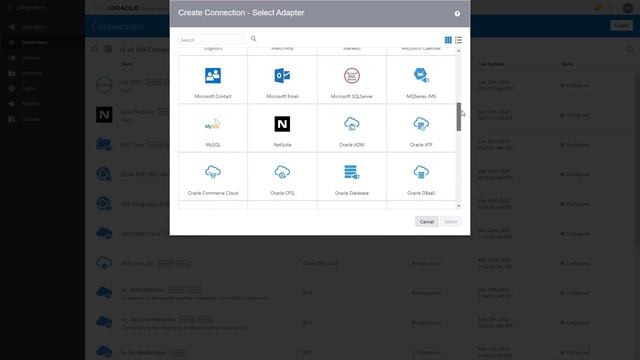Click the adapter list scrollbar thumb
Viewport: 640px width, 360px height.
pos(459,117)
